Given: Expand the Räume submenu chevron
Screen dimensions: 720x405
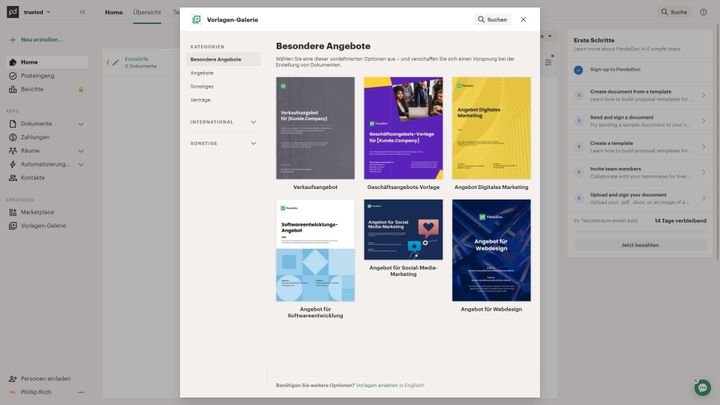Looking at the screenshot, I should tap(81, 151).
